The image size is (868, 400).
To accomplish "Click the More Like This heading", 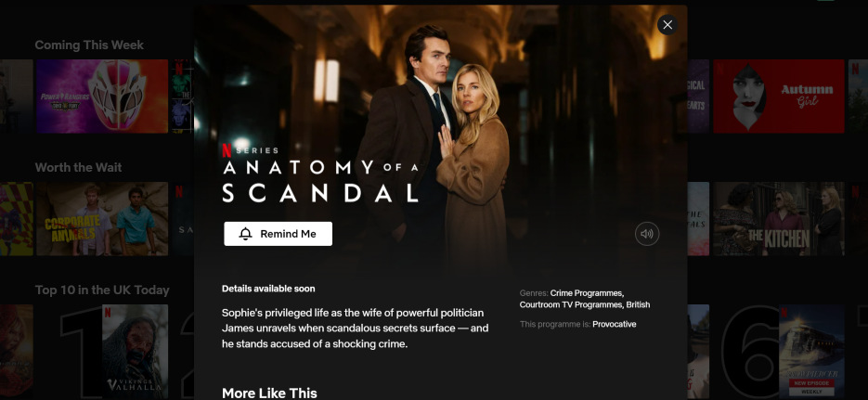I will pyautogui.click(x=269, y=393).
